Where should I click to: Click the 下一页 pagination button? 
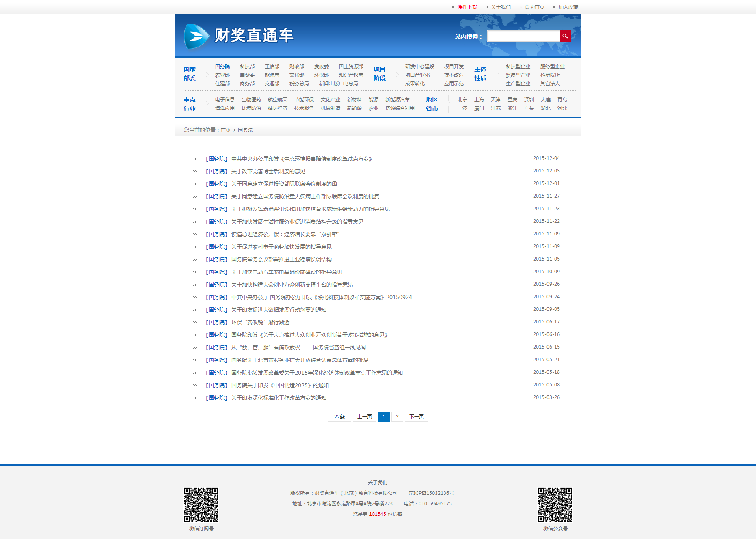coord(416,417)
